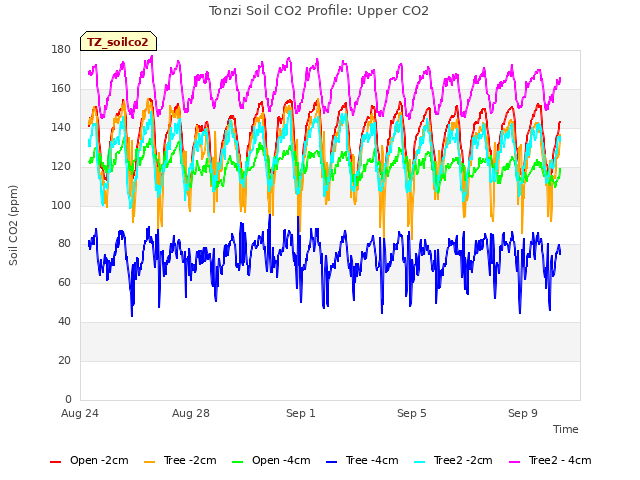
Task: Click the red Open -2cm legend swatch
Action: tap(56, 462)
